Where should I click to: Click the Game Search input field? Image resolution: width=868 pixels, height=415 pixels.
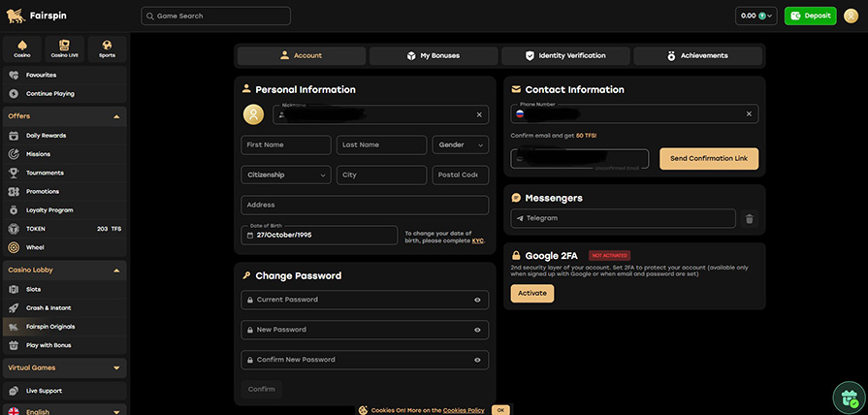[216, 16]
